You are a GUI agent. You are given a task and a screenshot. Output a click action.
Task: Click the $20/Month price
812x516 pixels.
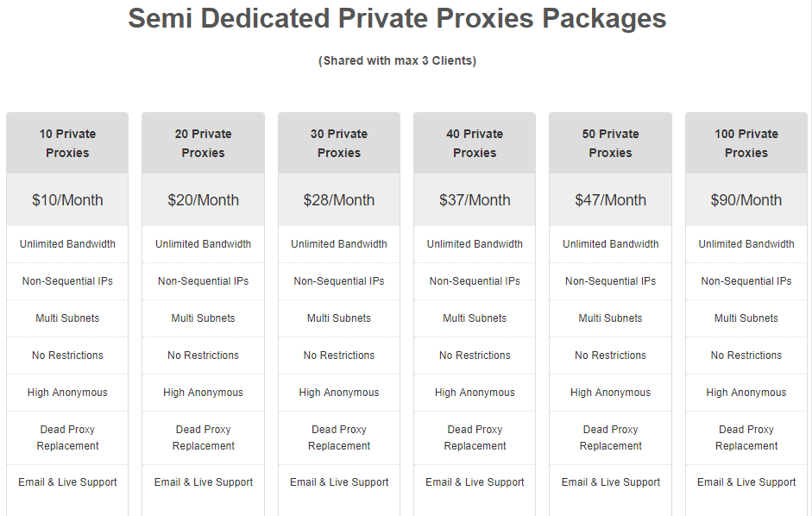(x=203, y=200)
